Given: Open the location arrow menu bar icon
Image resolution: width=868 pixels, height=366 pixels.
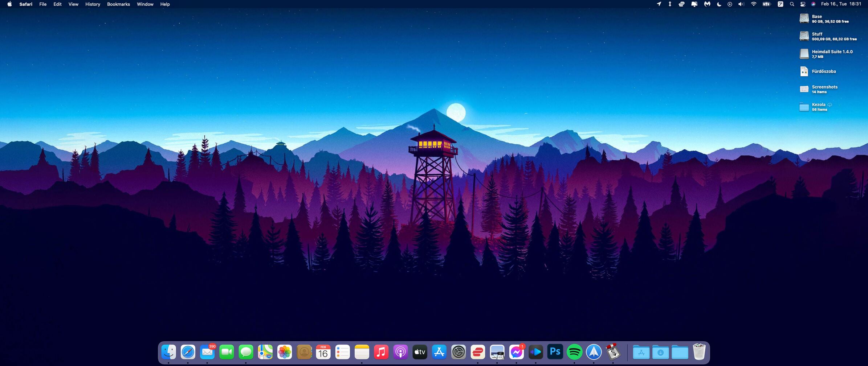Looking at the screenshot, I should (x=659, y=4).
